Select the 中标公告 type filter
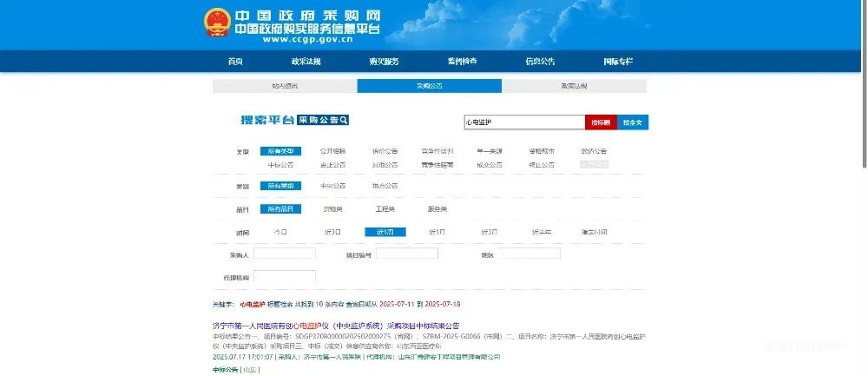 point(280,165)
